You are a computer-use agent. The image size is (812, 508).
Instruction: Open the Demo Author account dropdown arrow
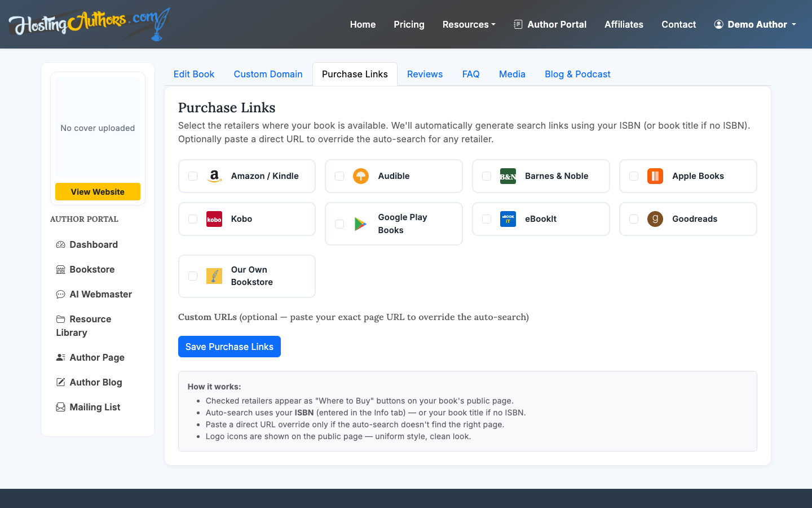click(794, 24)
